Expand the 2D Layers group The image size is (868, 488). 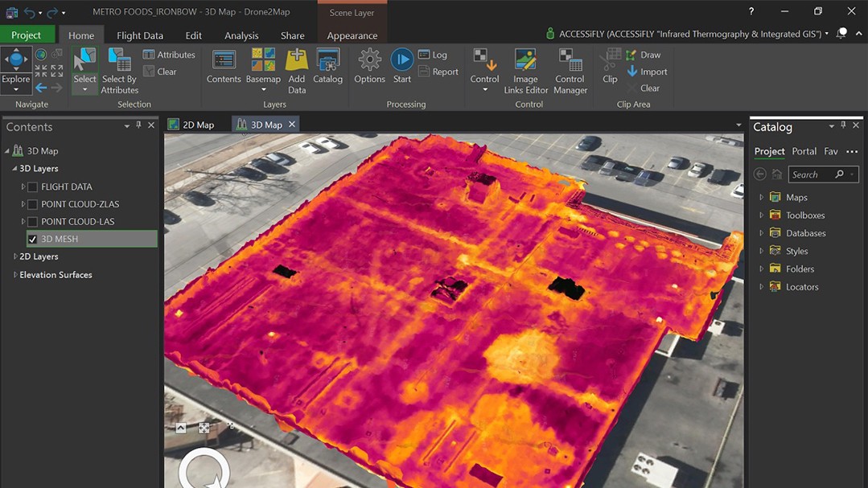pyautogui.click(x=15, y=256)
